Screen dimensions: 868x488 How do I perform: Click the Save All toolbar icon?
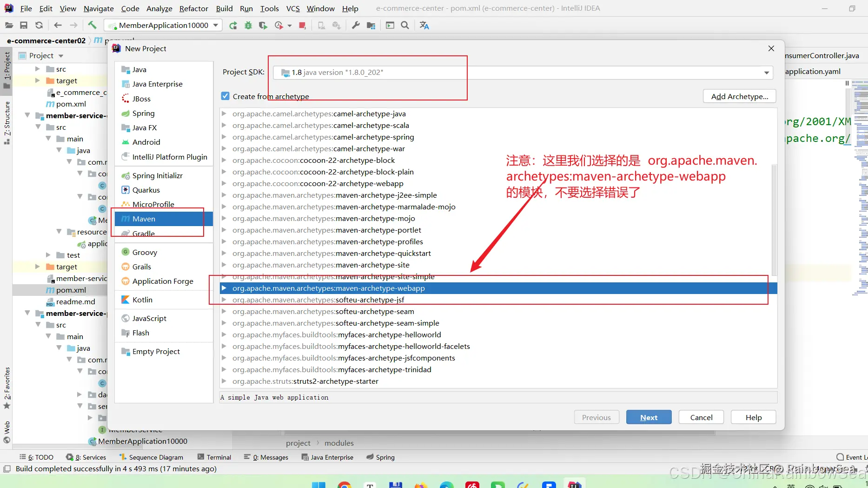pyautogui.click(x=24, y=25)
